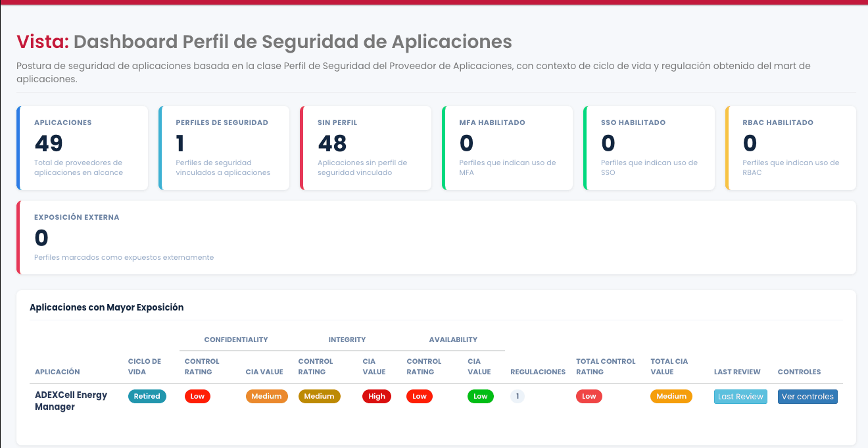This screenshot has height=448, width=868.
Task: Click the red Low confidentiality control rating badge
Action: tap(197, 396)
